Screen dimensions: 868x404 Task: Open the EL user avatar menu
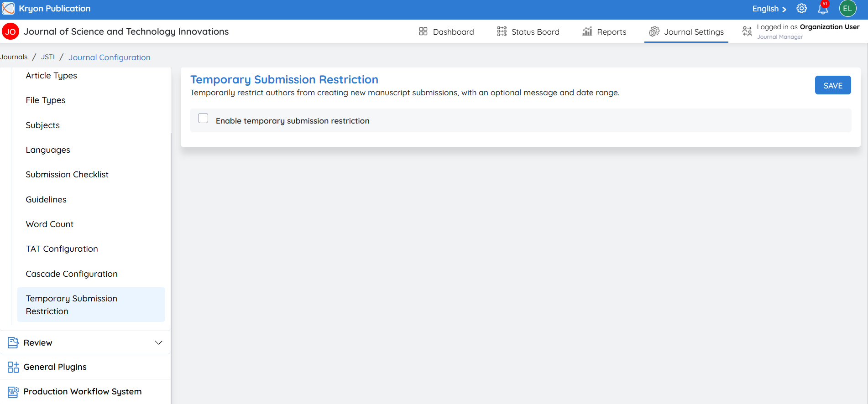pos(847,9)
